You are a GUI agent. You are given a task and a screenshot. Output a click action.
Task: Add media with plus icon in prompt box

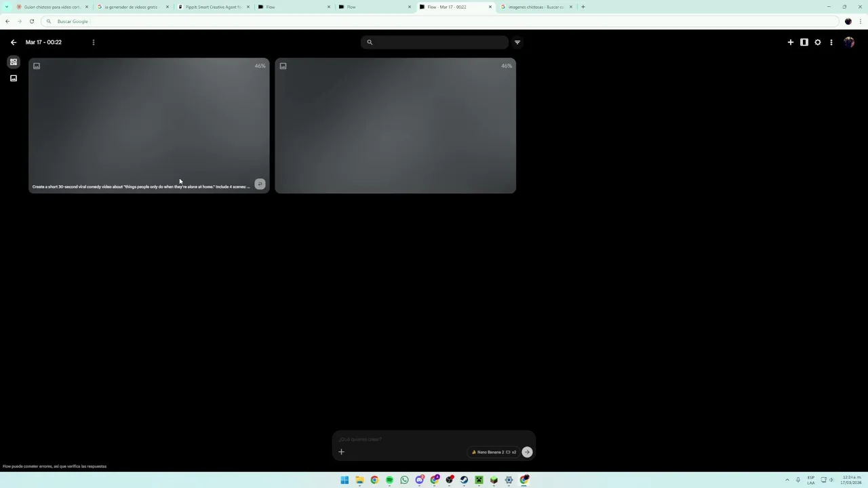(342, 452)
